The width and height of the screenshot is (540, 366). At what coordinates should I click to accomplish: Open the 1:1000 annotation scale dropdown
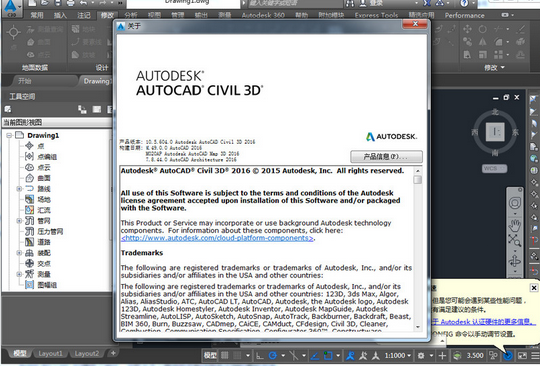coord(398,355)
